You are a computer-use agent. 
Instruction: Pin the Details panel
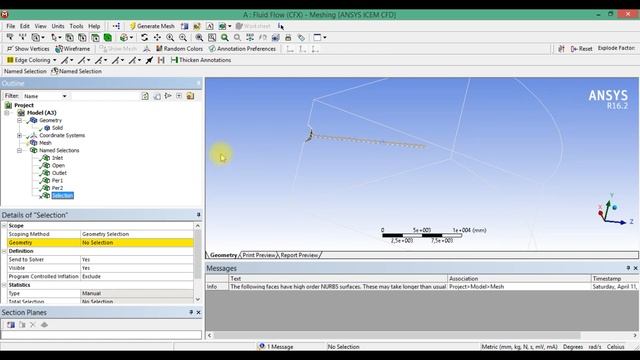tap(198, 215)
